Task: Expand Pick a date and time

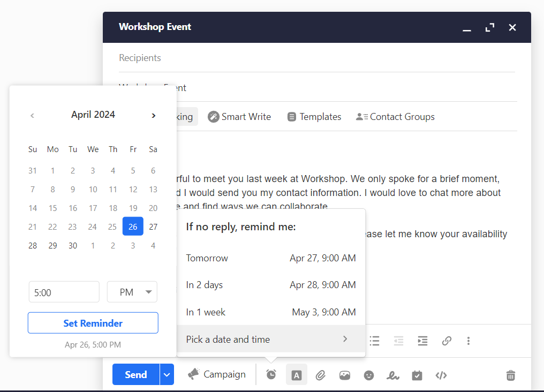Action: 271,339
